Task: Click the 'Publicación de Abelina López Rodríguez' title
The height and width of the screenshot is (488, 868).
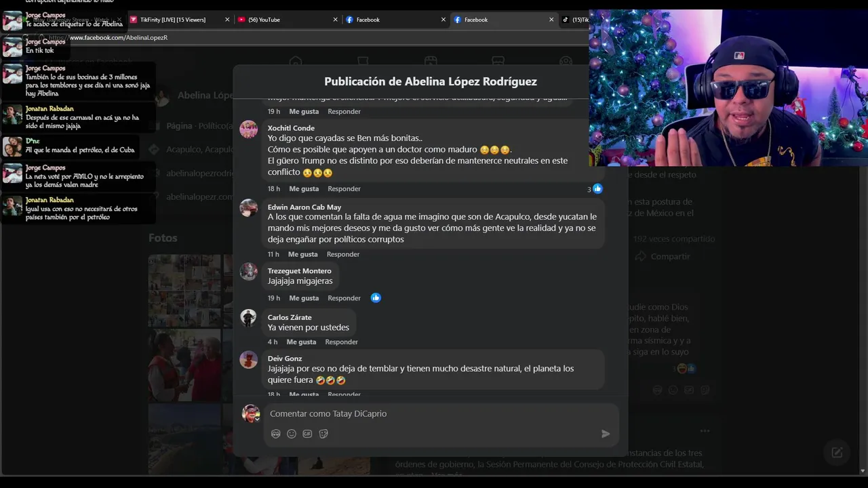Action: tap(431, 81)
